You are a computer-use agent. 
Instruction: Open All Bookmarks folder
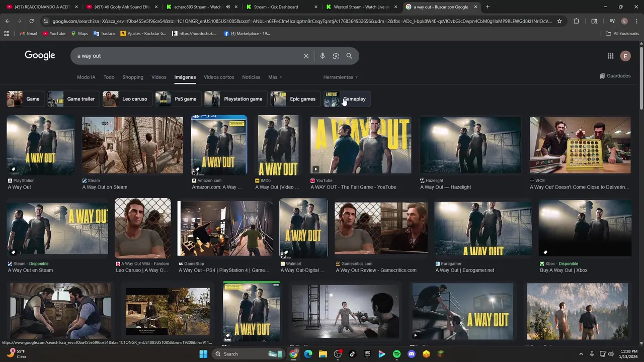[x=622, y=33]
